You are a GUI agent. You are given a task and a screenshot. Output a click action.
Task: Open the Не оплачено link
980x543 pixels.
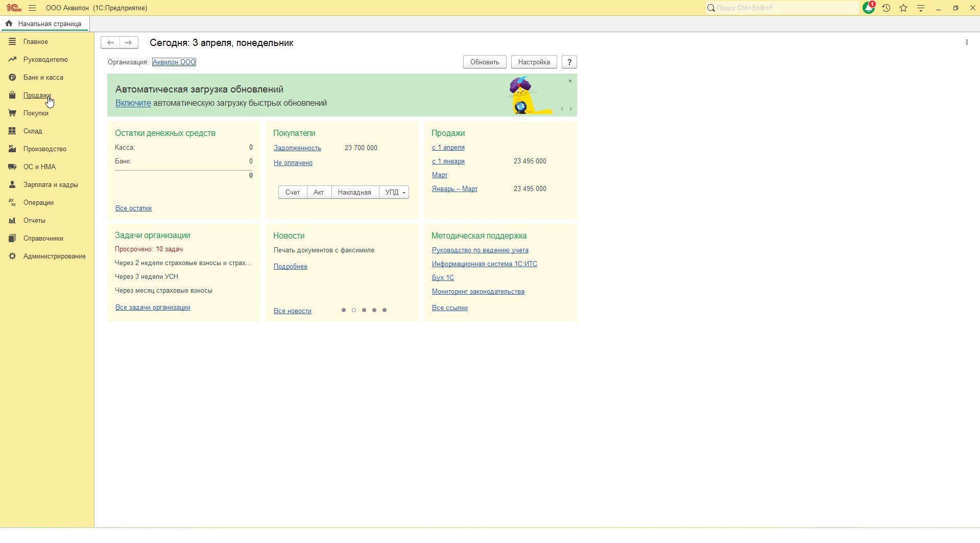tap(293, 162)
